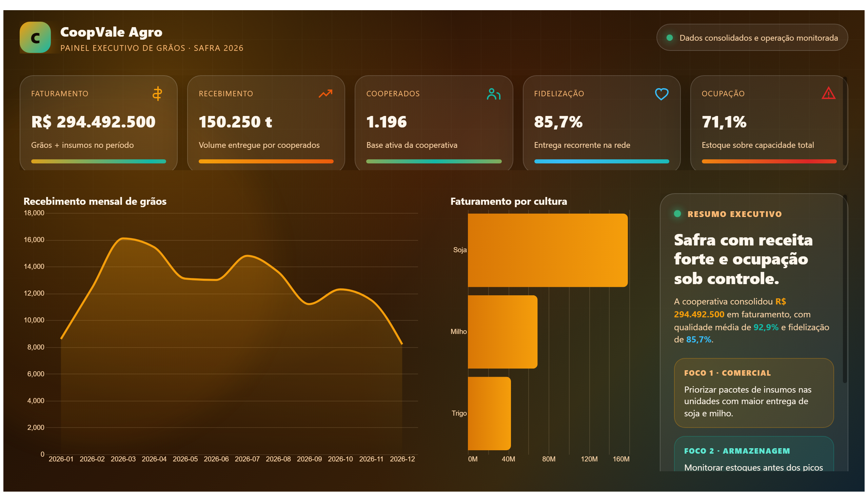Click the 'CoopVale Agro' title
Viewport: 868px width, 495px height.
[x=111, y=32]
